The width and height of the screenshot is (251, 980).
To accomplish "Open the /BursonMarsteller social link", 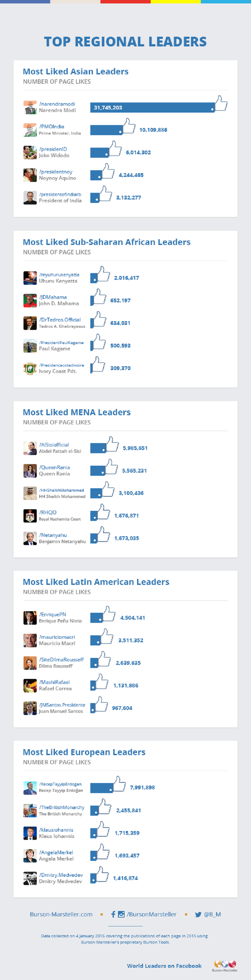I will coord(151,914).
